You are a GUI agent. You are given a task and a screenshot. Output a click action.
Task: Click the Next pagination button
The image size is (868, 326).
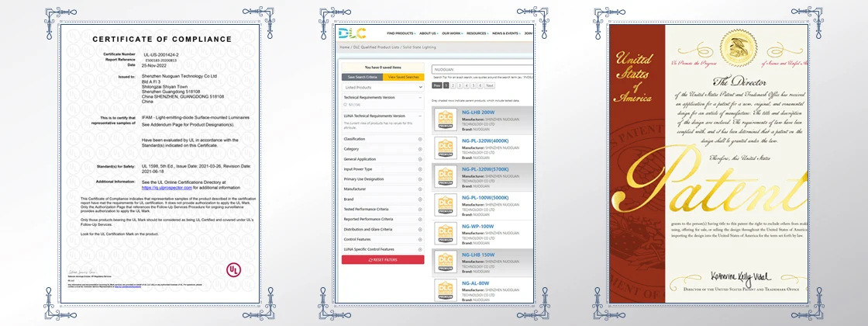[x=490, y=86]
